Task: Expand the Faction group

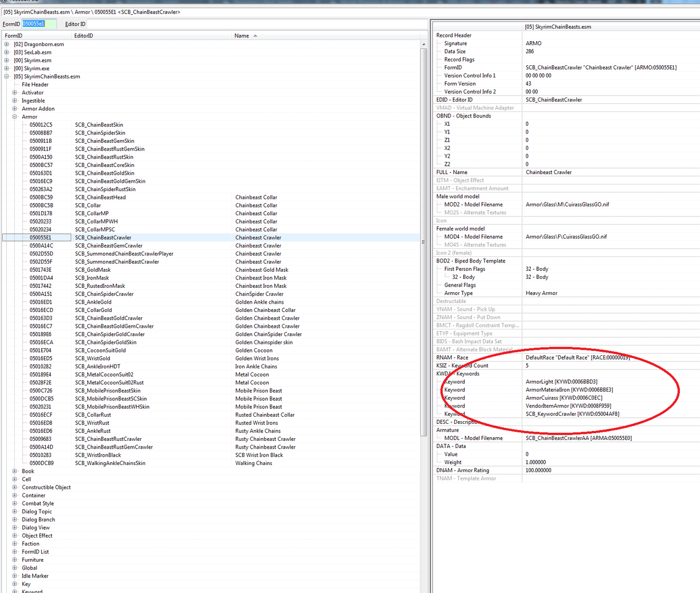Action: coord(15,544)
